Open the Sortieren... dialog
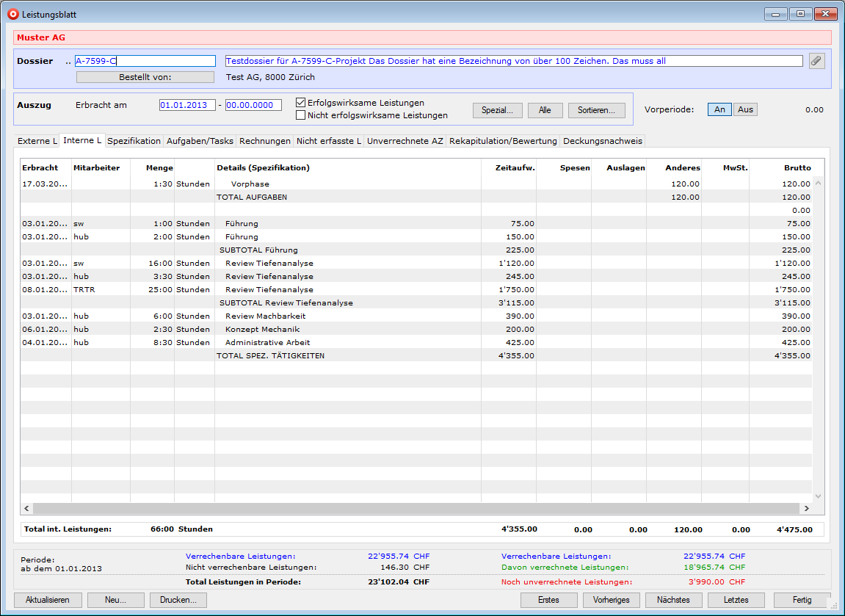 point(596,110)
